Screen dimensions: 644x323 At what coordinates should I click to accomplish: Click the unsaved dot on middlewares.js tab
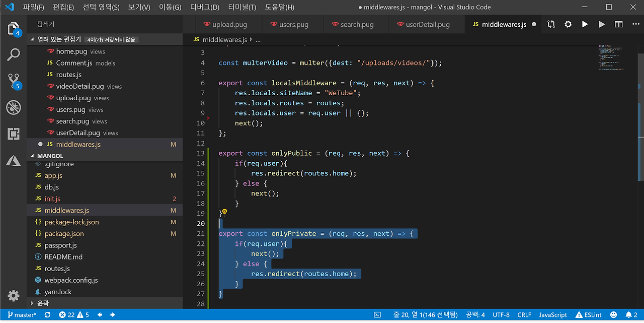click(534, 24)
